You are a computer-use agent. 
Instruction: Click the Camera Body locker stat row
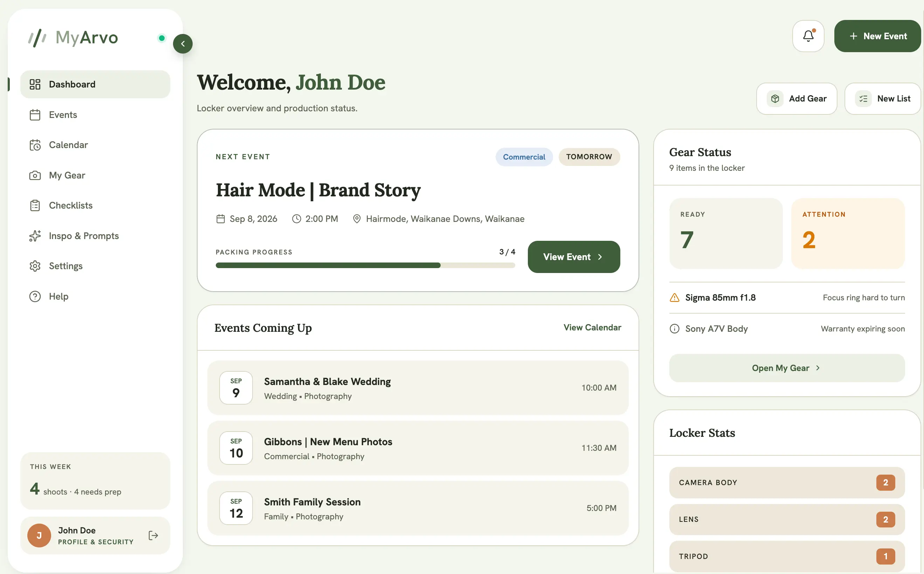point(787,483)
